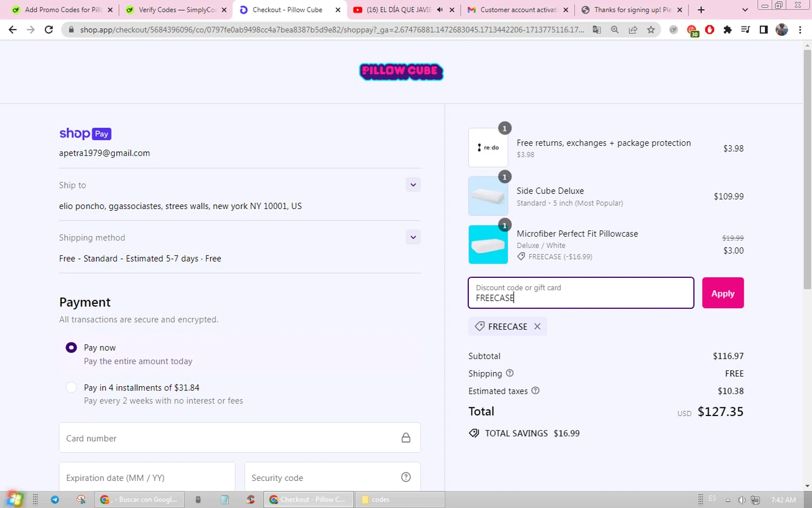The width and height of the screenshot is (812, 508).
Task: Select Pay in 4 installments option
Action: click(x=71, y=388)
